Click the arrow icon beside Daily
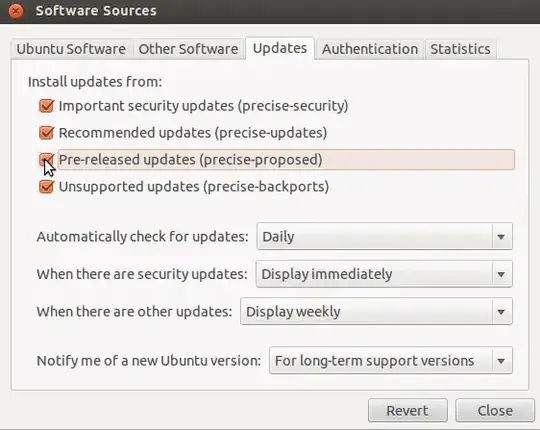The width and height of the screenshot is (540, 430). [501, 237]
